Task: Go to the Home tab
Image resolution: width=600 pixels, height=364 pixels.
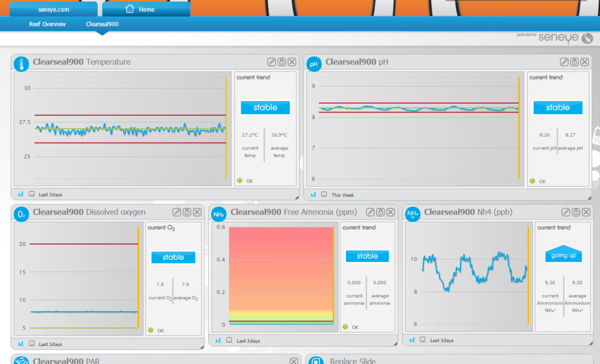Action: point(146,9)
